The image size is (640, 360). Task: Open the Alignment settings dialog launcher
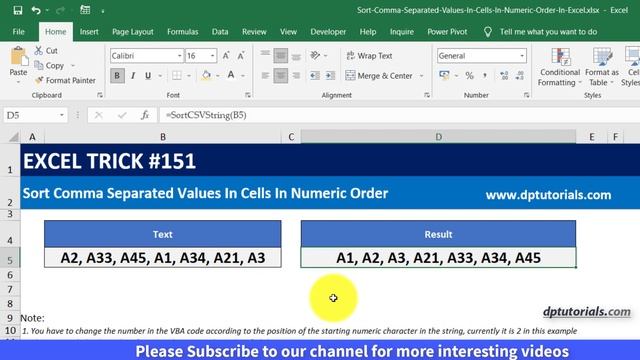pos(427,95)
